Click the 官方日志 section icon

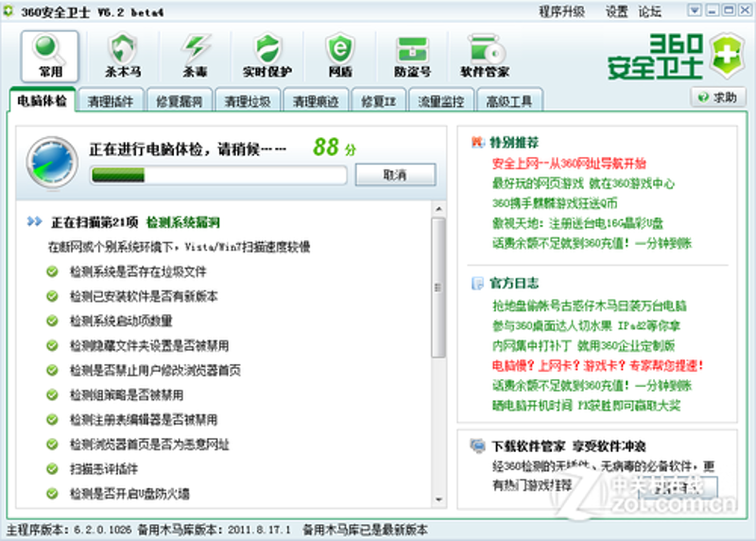coord(477,284)
